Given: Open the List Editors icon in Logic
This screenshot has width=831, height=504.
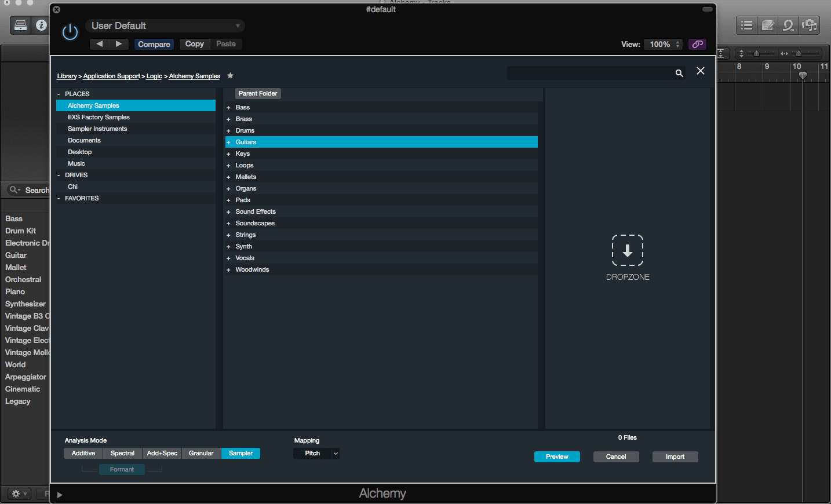Looking at the screenshot, I should pos(747,25).
